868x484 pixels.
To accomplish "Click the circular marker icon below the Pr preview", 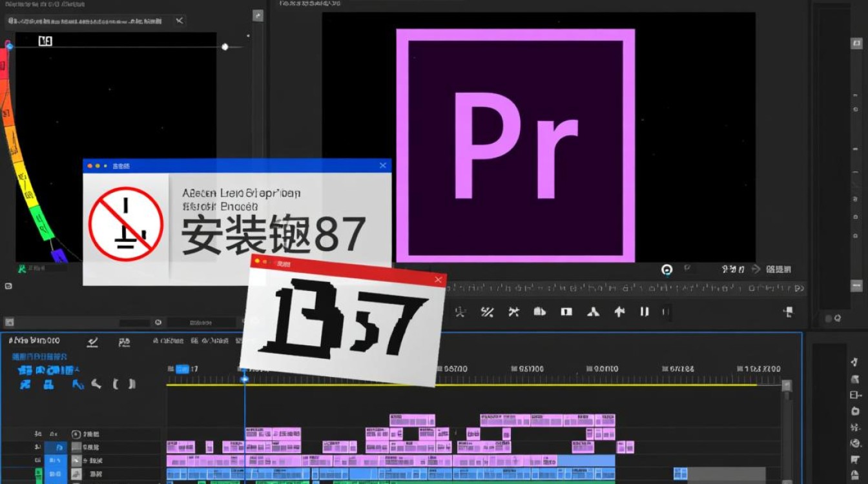I will point(667,270).
